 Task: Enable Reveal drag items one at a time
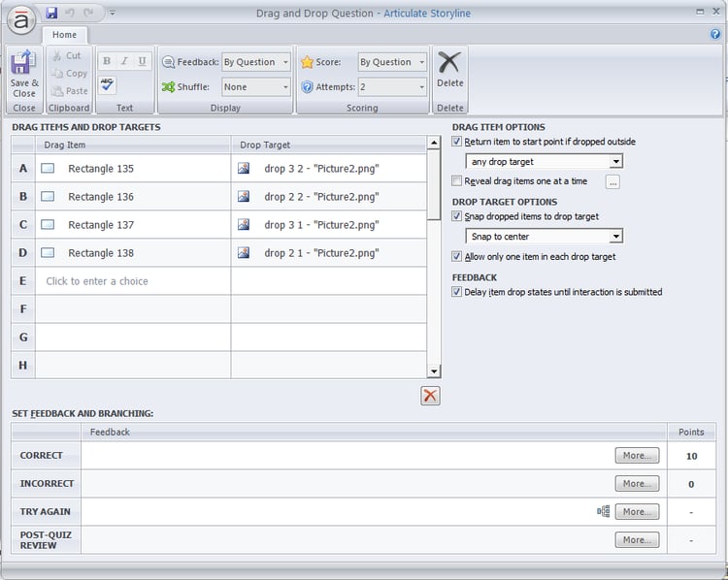457,180
